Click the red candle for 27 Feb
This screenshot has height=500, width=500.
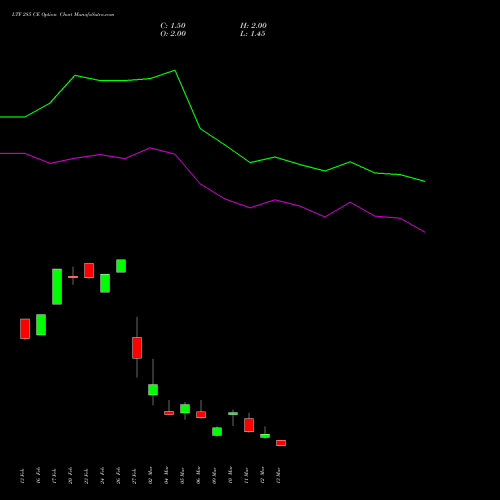(137, 348)
